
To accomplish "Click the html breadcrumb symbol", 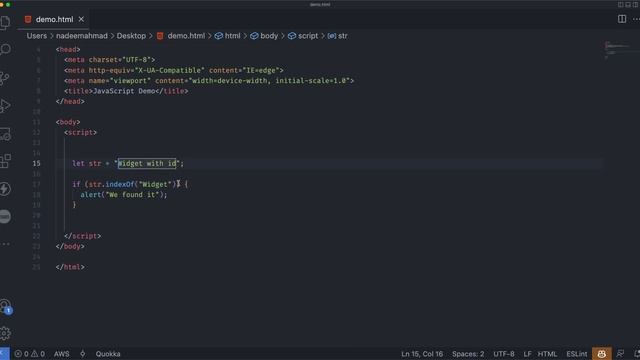I will tap(227, 36).
